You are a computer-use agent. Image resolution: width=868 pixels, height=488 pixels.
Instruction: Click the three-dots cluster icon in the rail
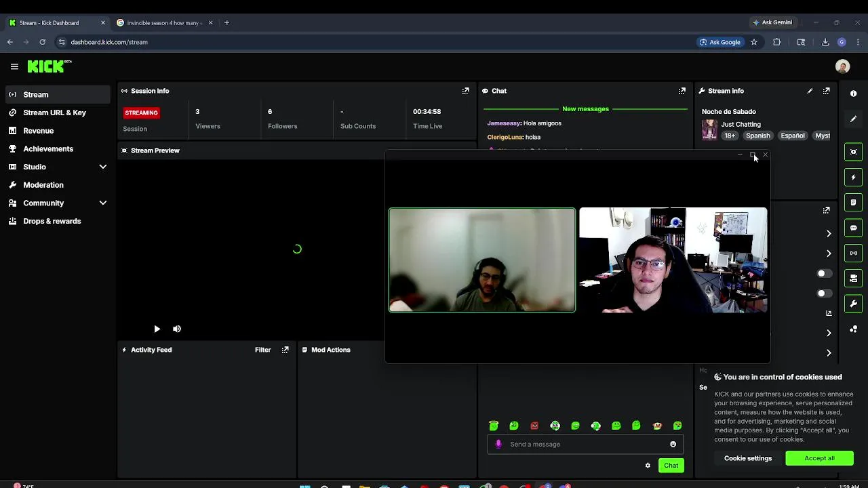[854, 329]
